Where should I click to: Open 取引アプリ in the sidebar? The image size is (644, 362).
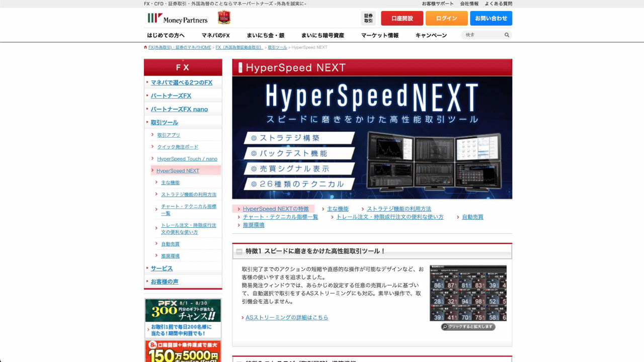coord(169,135)
